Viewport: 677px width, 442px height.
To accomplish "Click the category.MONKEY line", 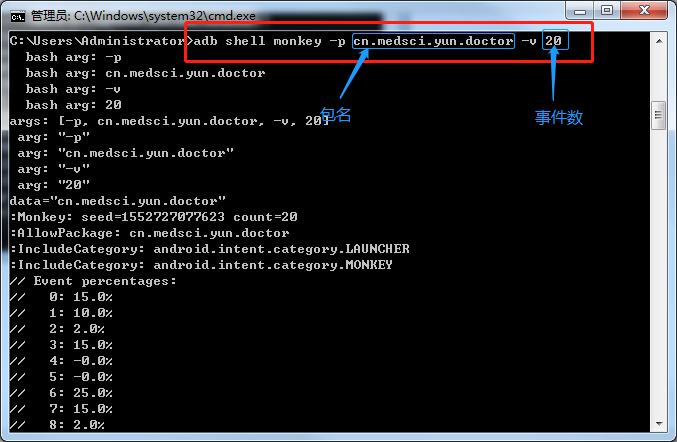I will (201, 265).
